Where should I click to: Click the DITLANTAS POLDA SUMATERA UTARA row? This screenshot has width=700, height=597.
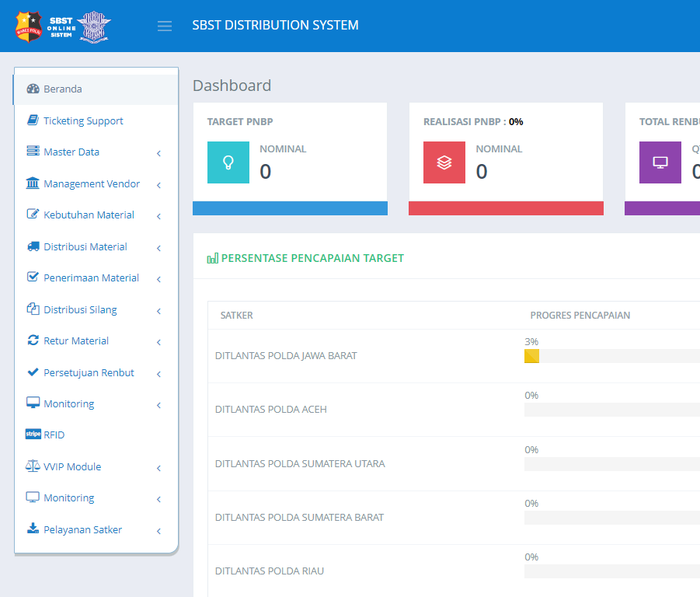tap(454, 463)
